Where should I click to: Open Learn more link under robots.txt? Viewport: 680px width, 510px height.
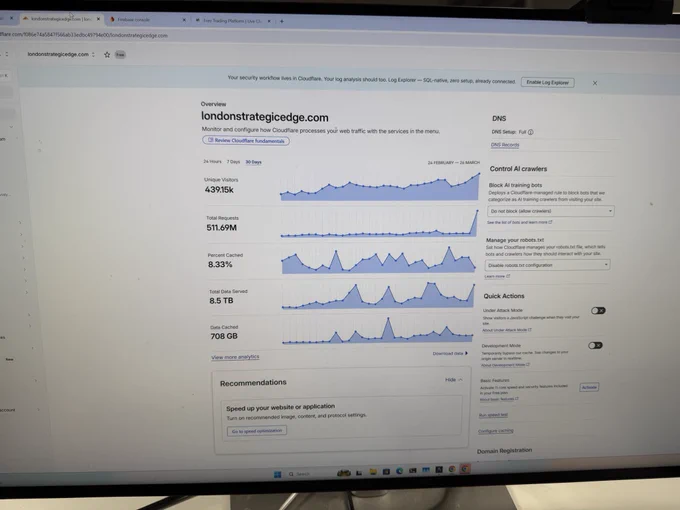click(x=497, y=276)
